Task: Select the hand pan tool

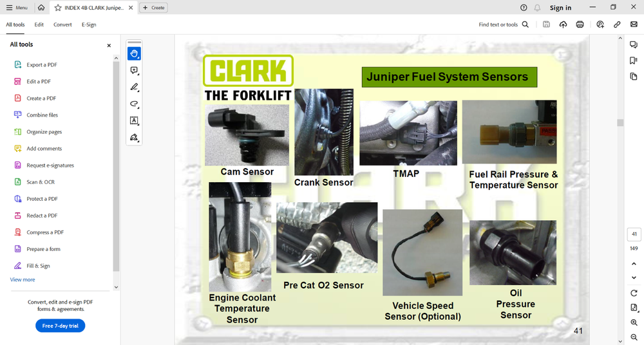Action: pos(134,53)
